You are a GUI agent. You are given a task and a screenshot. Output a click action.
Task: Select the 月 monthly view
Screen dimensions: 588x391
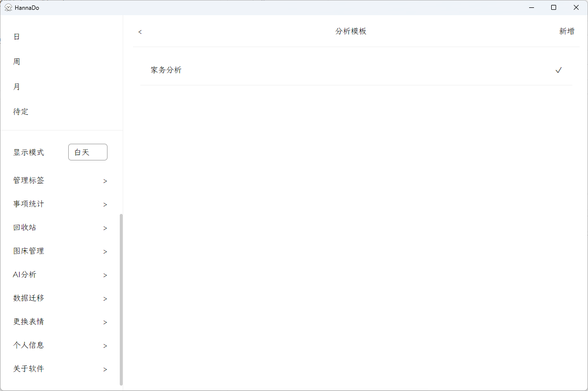click(16, 86)
